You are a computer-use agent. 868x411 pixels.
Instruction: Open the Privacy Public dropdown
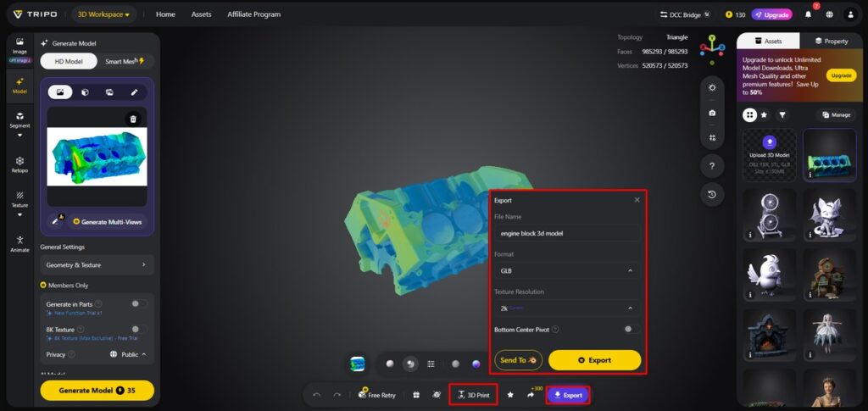pos(129,354)
